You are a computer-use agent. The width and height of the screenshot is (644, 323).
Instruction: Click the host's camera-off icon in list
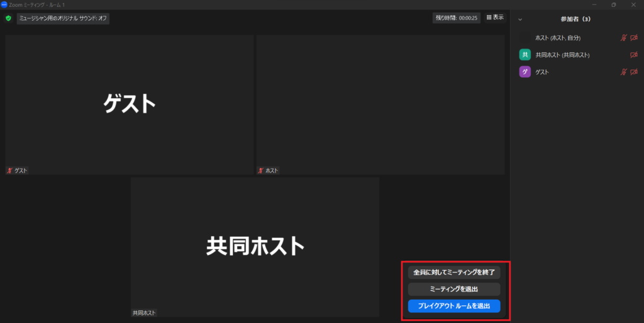point(634,38)
